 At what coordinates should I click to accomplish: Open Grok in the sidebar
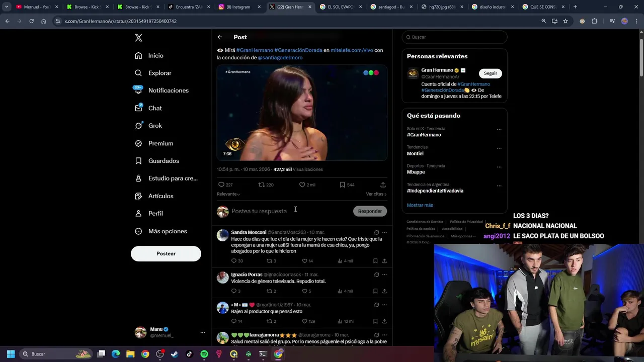148,126
